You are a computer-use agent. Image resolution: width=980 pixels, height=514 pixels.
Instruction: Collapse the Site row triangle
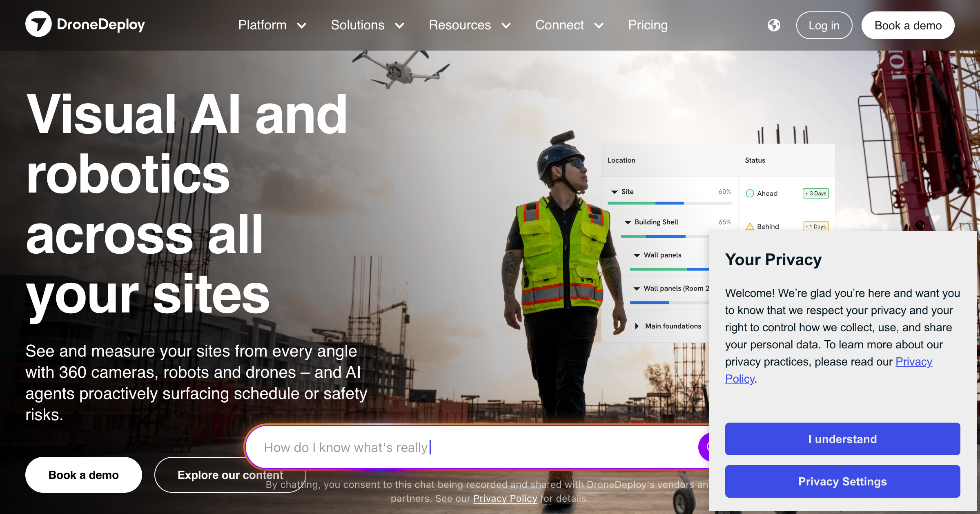pos(614,192)
